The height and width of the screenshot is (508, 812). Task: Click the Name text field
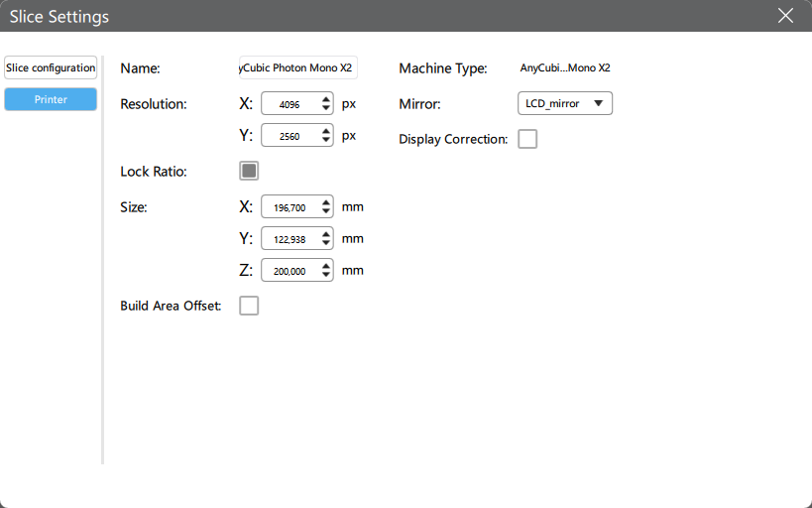298,67
